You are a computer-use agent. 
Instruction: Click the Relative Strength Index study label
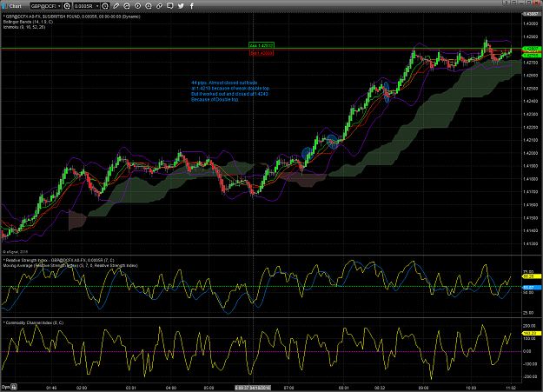[60, 260]
